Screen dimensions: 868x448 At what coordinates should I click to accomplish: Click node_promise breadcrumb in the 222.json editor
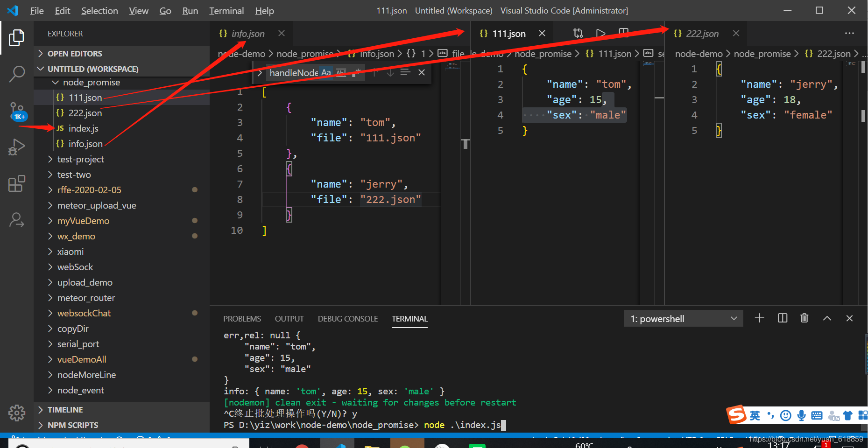coord(762,54)
